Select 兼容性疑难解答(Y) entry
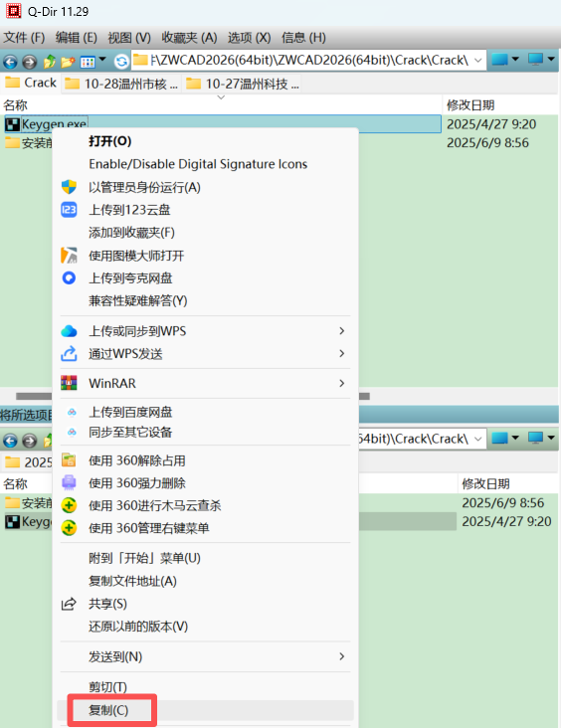 [205, 301]
